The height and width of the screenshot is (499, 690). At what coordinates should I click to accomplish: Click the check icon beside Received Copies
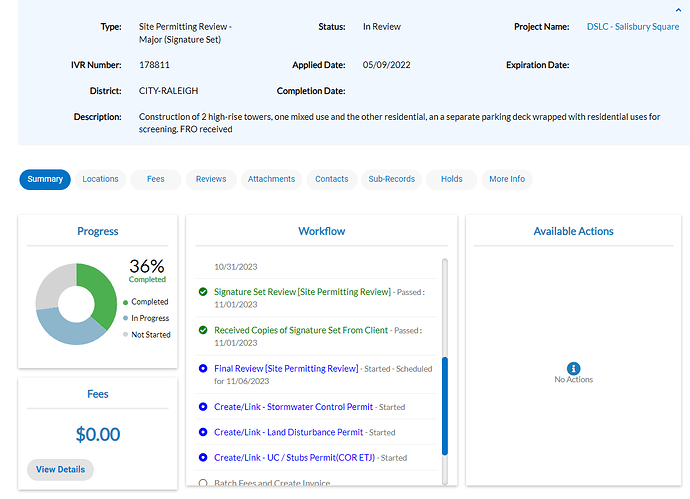pyautogui.click(x=203, y=330)
